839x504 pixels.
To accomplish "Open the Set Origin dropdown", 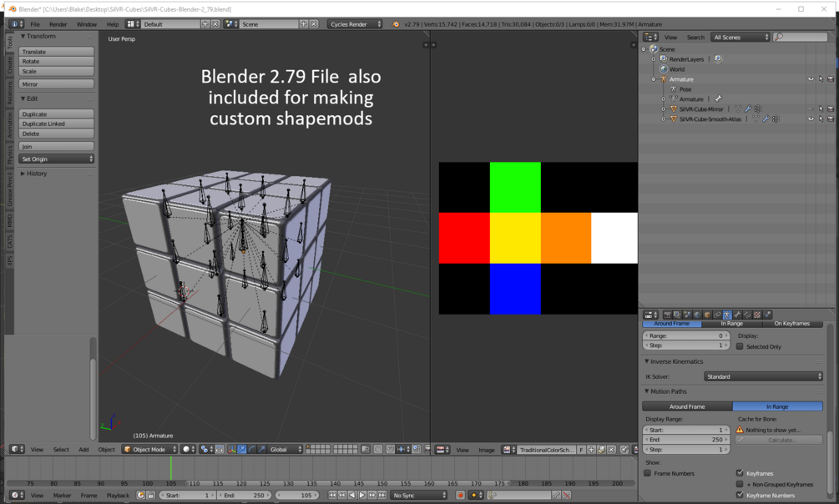I will point(56,159).
